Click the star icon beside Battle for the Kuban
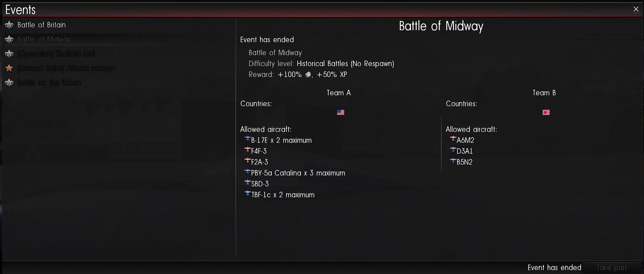Image resolution: width=644 pixels, height=274 pixels. click(x=9, y=83)
